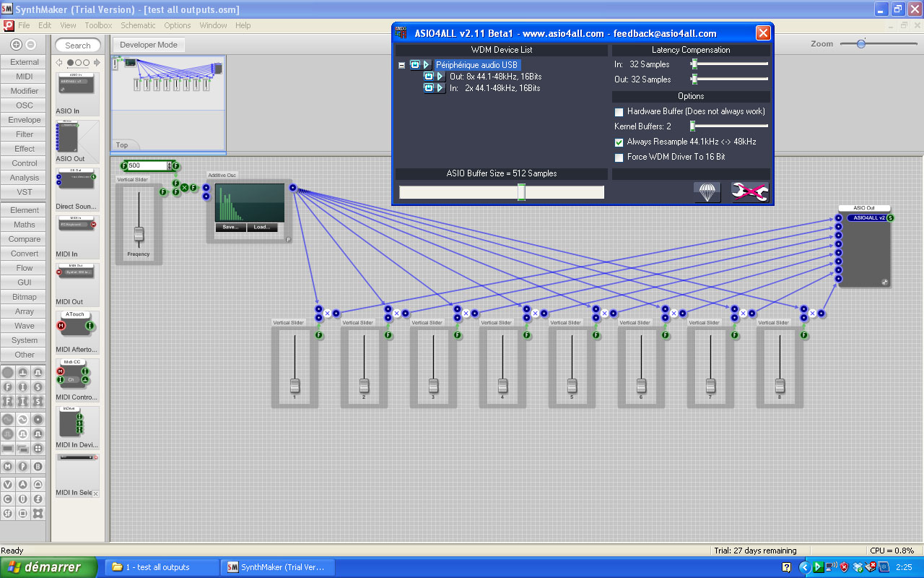Click the démarrer Start button

tap(48, 567)
